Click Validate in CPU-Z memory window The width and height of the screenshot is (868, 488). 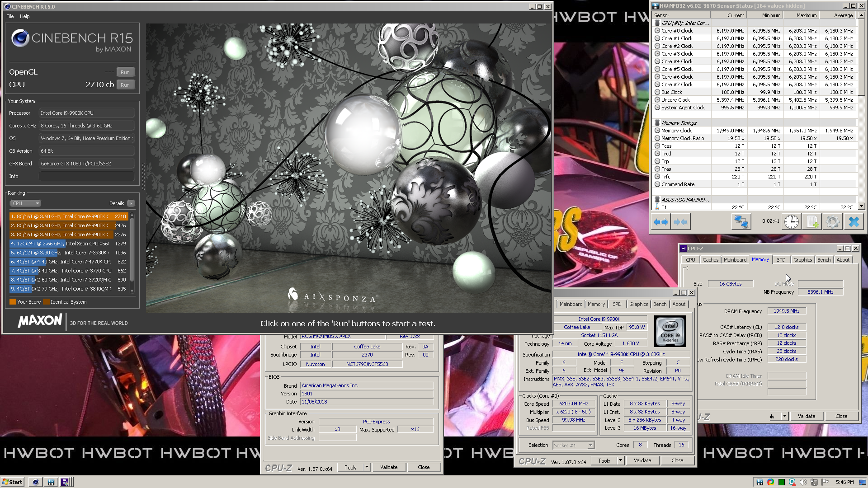point(807,416)
